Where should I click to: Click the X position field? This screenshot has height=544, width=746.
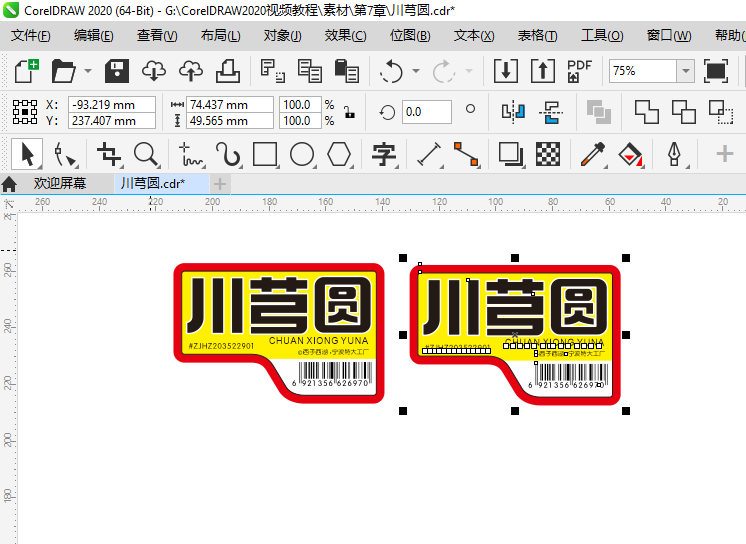[x=112, y=104]
